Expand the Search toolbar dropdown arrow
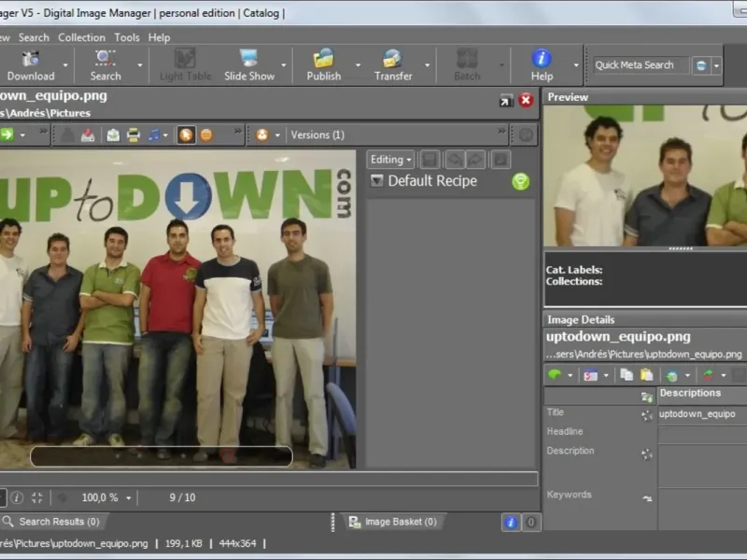The image size is (747, 560). point(139,65)
